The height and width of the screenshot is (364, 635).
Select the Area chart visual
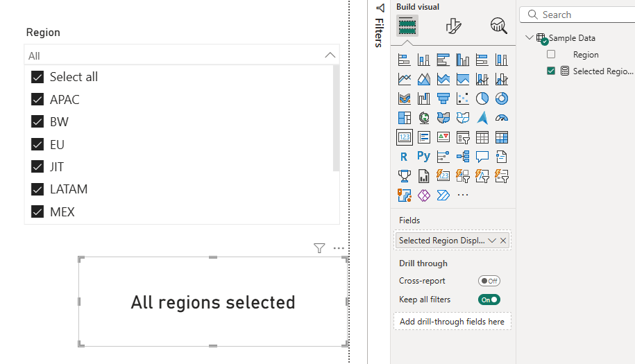pyautogui.click(x=423, y=79)
